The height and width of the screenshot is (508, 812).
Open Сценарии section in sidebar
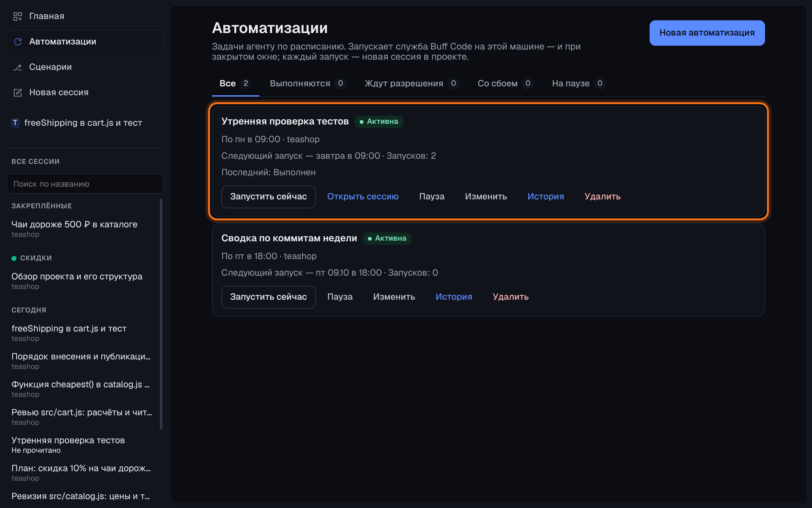[x=85, y=67]
